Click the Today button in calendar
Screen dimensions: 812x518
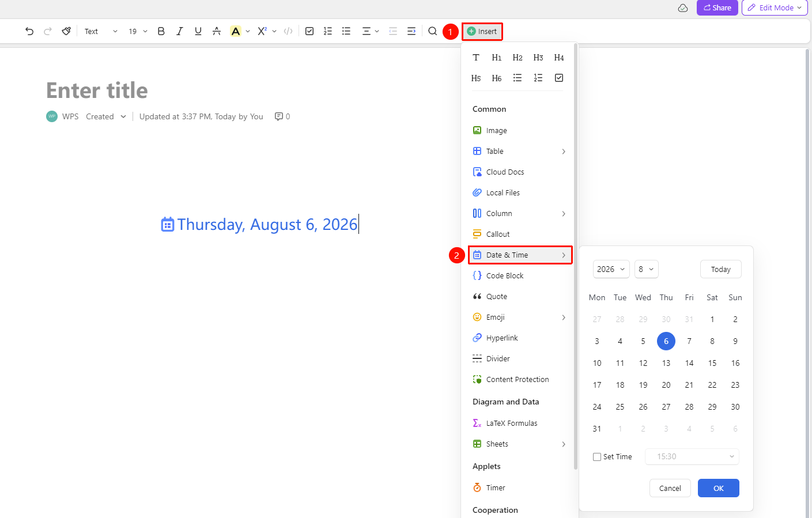tap(721, 269)
